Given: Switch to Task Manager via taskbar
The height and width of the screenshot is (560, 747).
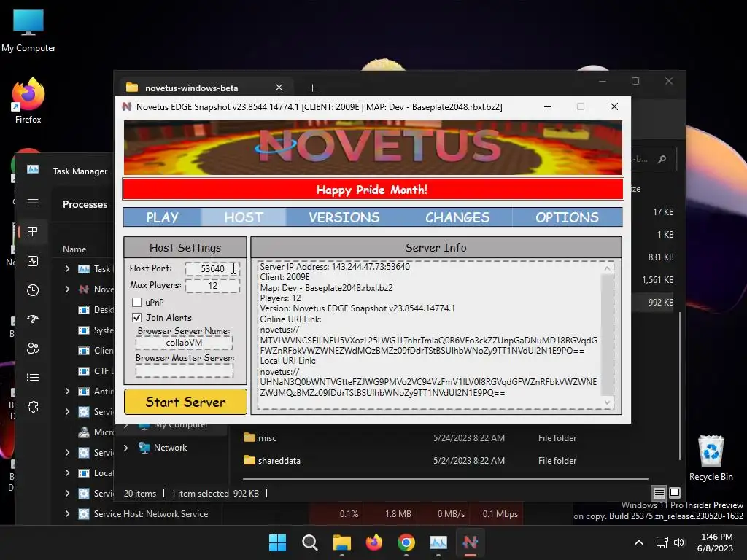Looking at the screenshot, I should (x=438, y=542).
